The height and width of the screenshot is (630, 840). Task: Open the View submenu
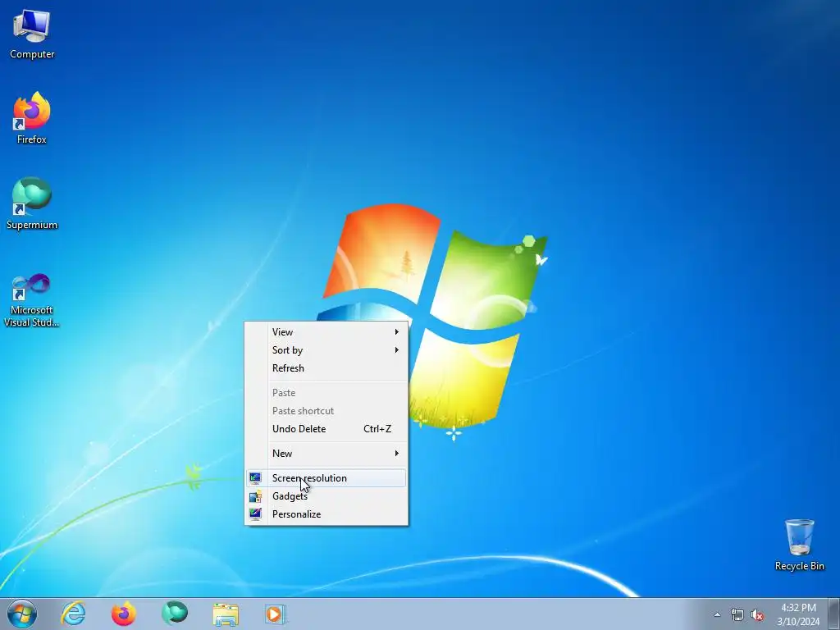click(326, 332)
